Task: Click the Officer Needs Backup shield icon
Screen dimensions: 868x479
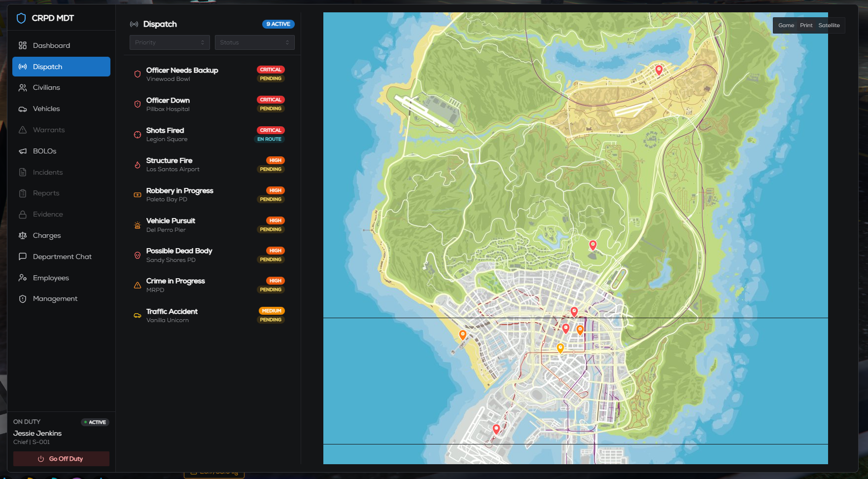Action: point(138,74)
